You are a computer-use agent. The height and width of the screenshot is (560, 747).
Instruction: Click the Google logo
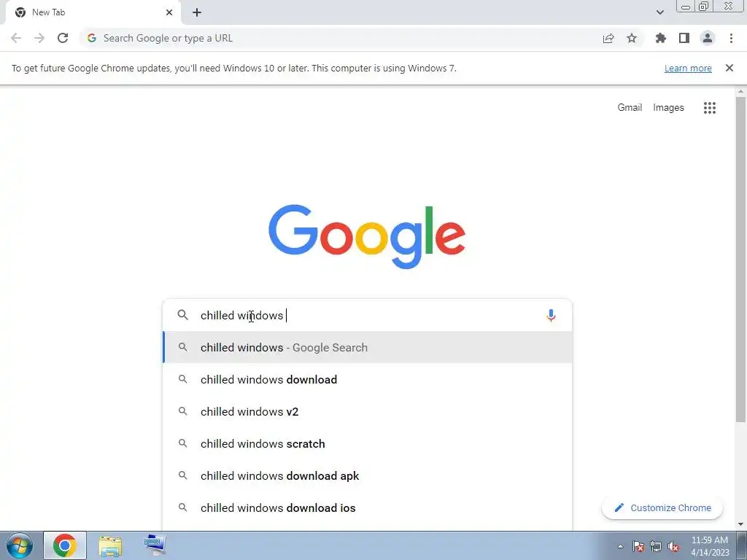click(367, 237)
